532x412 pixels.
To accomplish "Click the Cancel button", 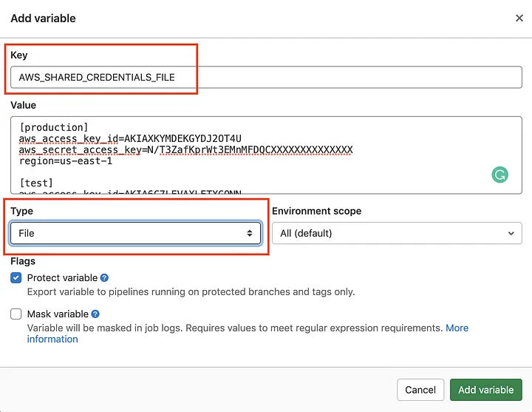I will tap(420, 390).
